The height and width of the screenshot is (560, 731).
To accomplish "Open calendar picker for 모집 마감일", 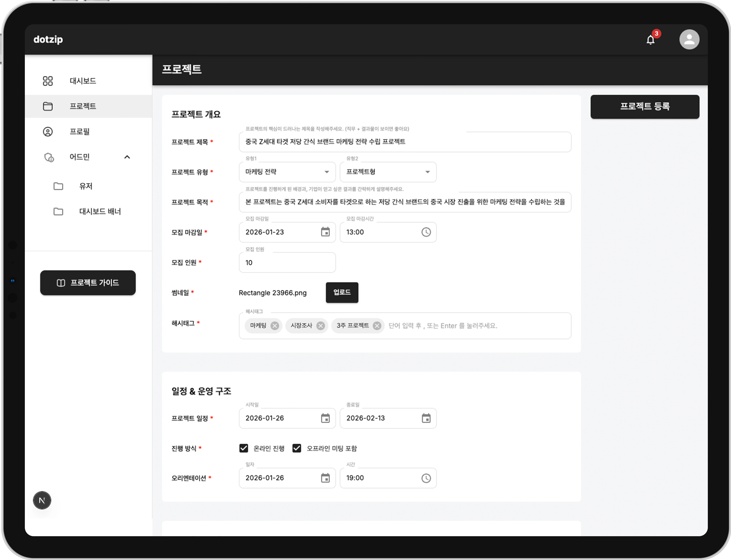I will pos(325,232).
